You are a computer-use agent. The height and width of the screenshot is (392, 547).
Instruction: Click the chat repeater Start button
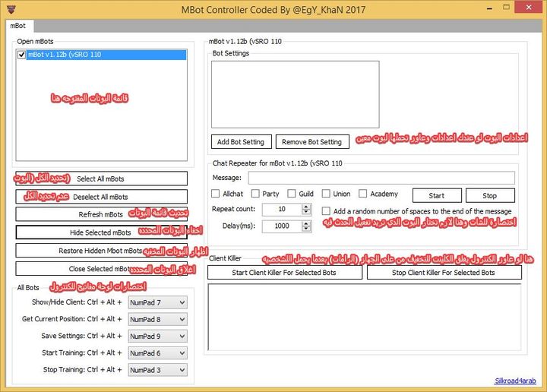(437, 196)
